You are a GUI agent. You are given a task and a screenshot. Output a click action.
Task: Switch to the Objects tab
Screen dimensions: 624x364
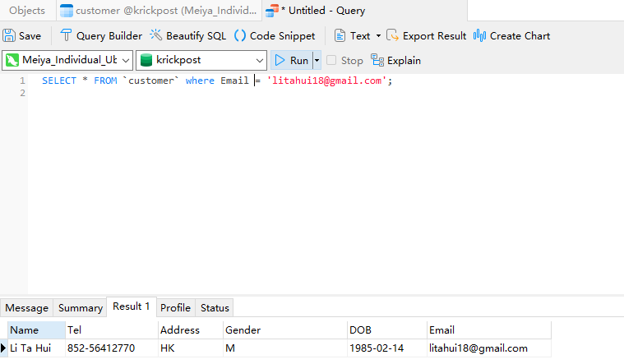click(x=27, y=11)
